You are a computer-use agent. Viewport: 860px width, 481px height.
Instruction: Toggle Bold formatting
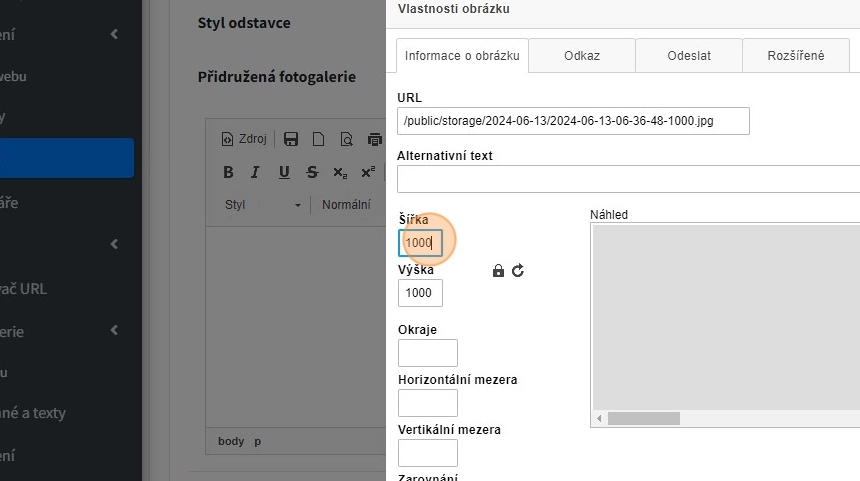[x=228, y=172]
